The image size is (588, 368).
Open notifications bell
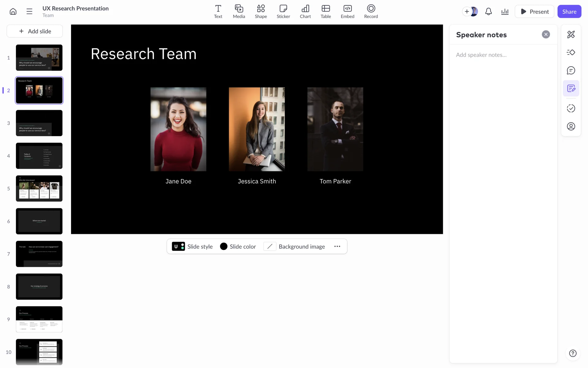point(488,12)
